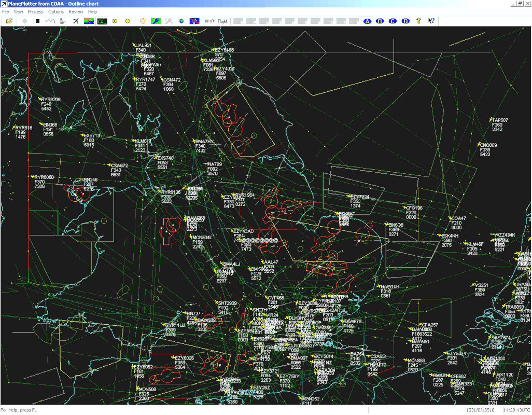This screenshot has height=415, width=532.
Task: Select aircraft CFG196 label
Action: tap(414, 208)
